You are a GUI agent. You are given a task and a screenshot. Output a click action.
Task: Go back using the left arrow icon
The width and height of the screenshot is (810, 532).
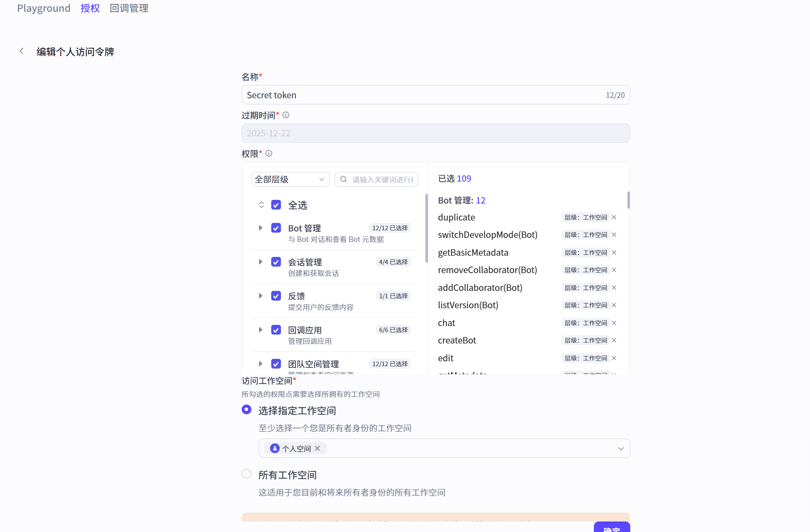21,51
